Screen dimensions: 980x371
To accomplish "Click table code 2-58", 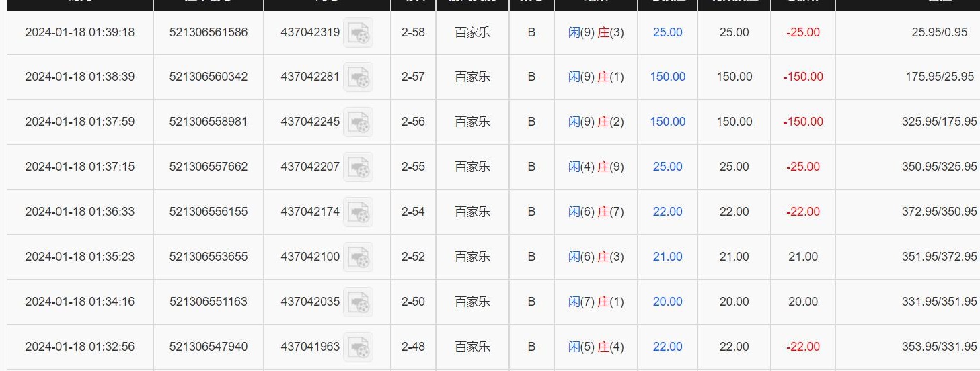I will tap(413, 32).
